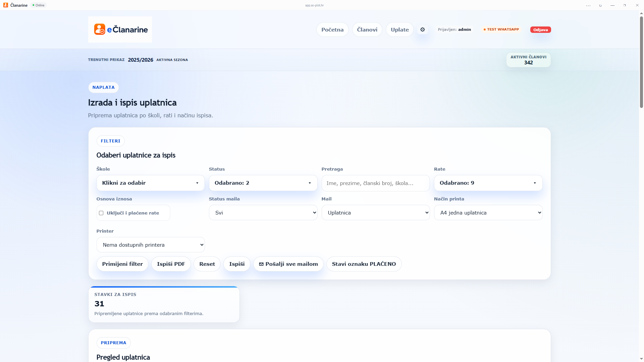This screenshot has height=362, width=644.
Task: Click the Primijeni filter button
Action: coord(122,264)
